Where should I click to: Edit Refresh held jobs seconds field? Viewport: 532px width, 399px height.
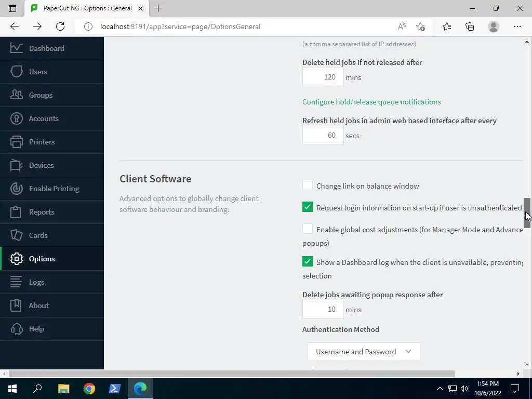click(x=323, y=135)
